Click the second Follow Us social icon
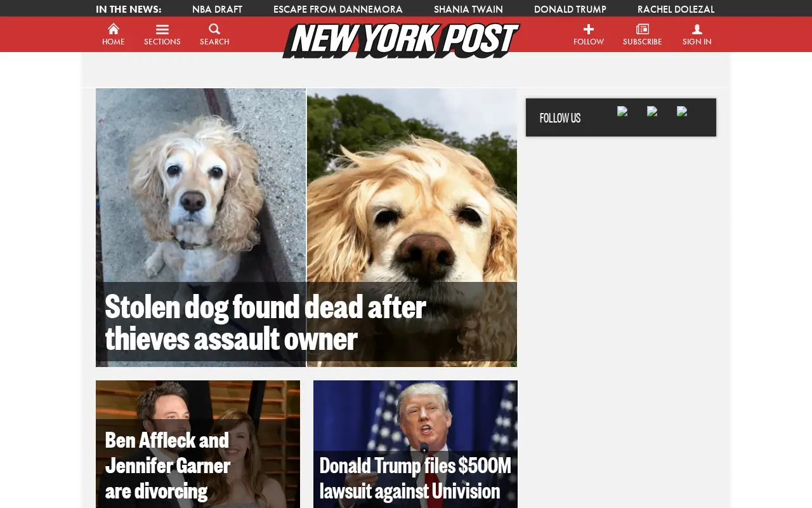Image resolution: width=812 pixels, height=508 pixels. 652,111
